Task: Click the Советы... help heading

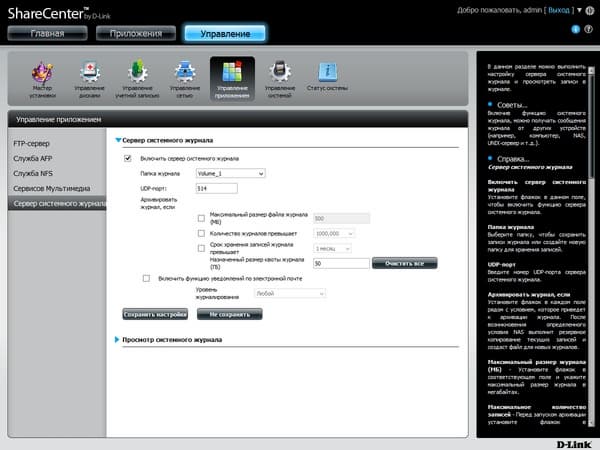Action: [x=512, y=105]
